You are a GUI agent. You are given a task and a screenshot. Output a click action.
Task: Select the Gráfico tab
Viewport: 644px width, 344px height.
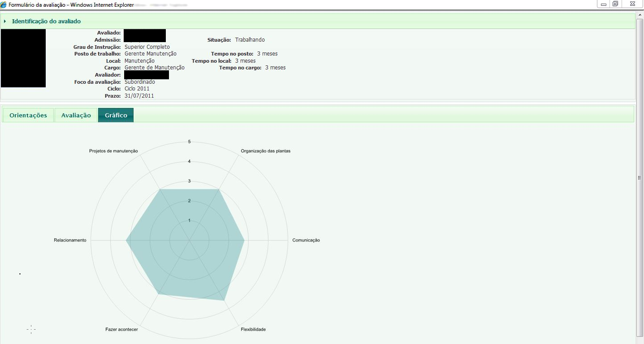click(116, 115)
